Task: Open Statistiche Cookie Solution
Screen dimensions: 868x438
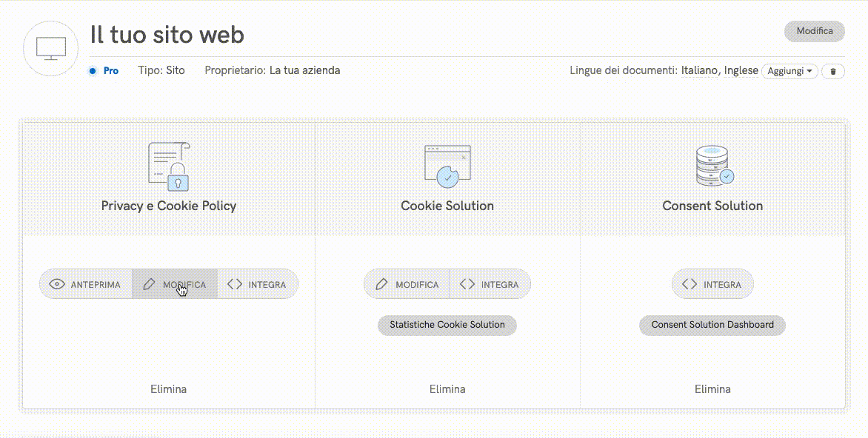Action: [447, 325]
